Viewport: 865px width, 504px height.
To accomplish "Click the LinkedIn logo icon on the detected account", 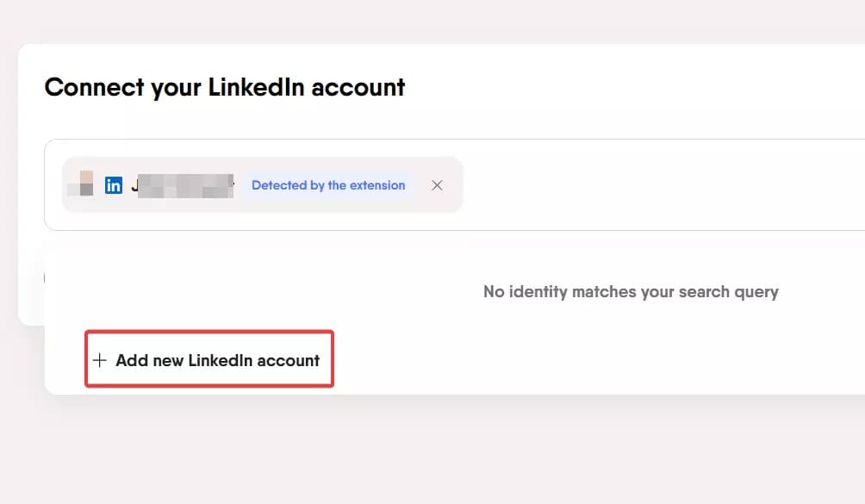I will [113, 184].
